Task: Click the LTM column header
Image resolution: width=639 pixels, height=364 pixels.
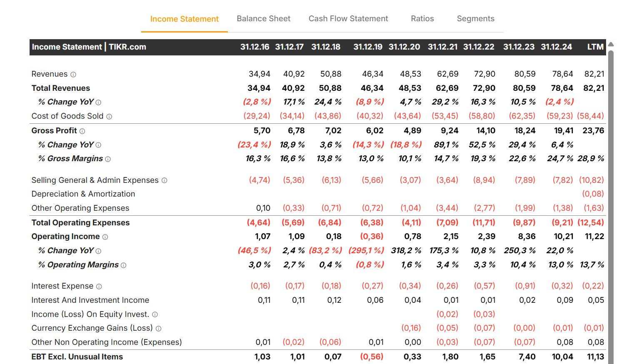Action: pyautogui.click(x=595, y=47)
